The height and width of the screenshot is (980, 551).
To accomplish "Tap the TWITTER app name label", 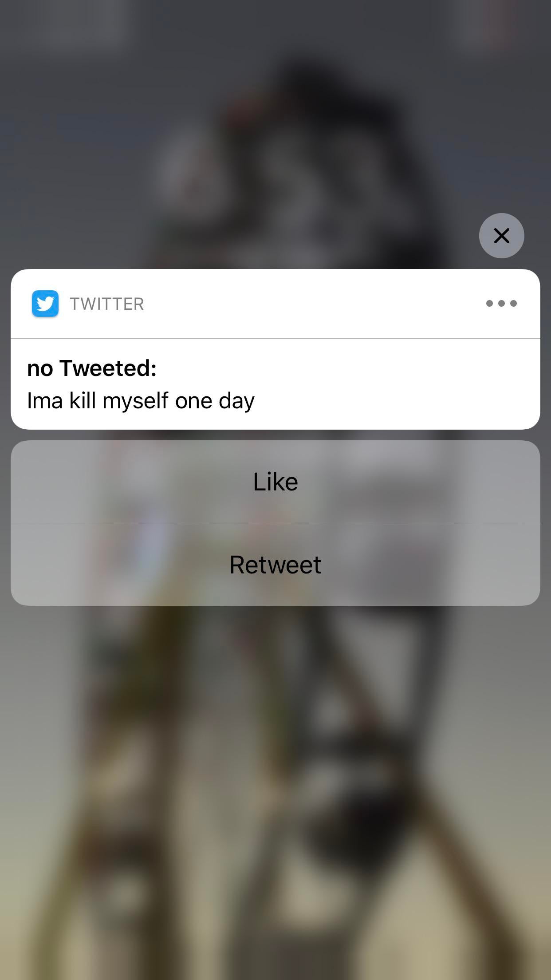I will (107, 304).
